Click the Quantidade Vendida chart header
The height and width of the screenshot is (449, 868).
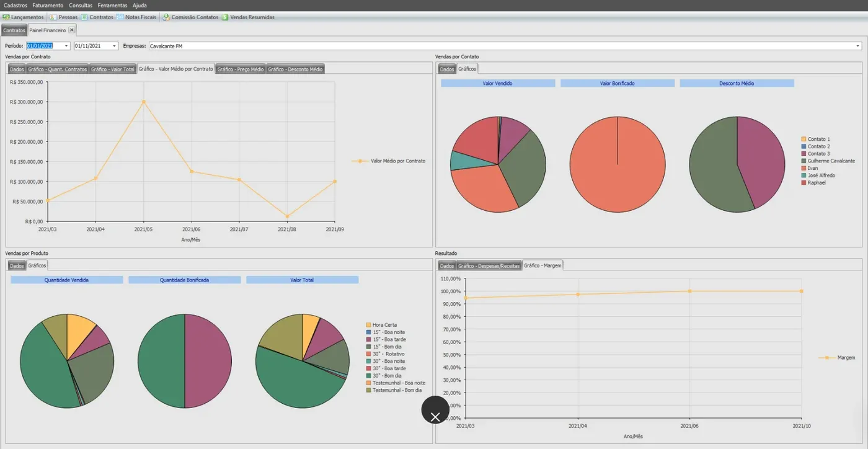(x=66, y=280)
